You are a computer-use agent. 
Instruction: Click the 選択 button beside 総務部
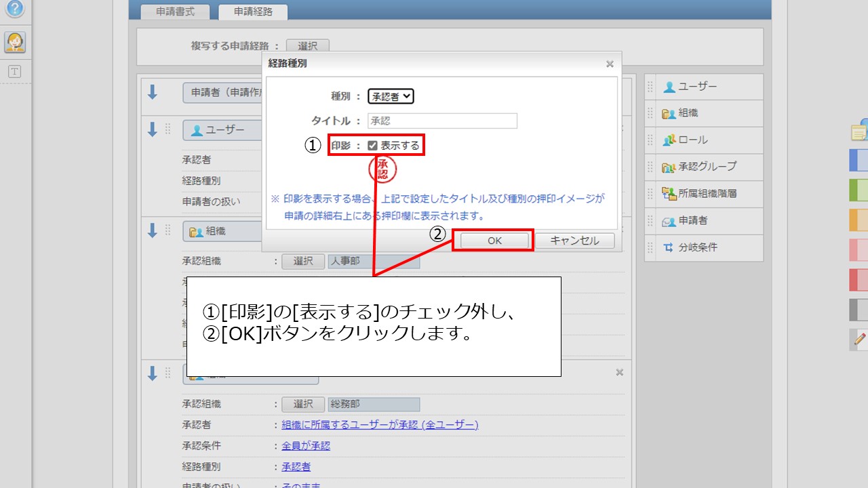(x=303, y=404)
